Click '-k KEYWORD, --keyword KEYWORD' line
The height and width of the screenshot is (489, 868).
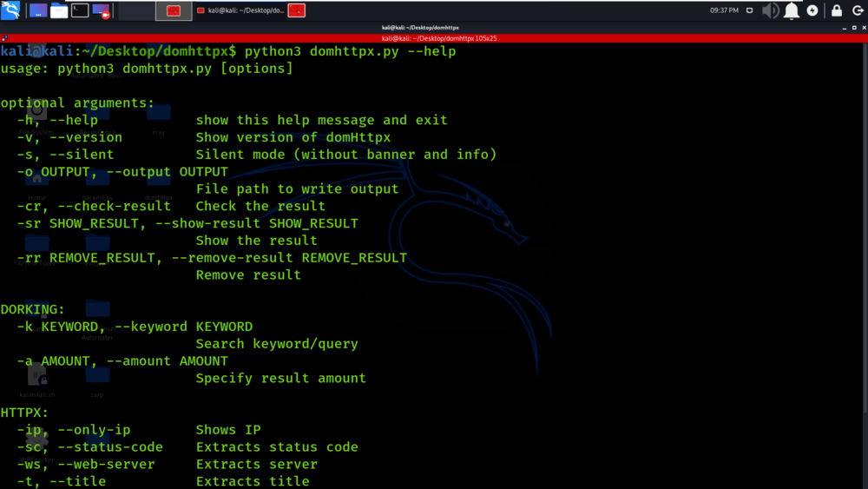(x=135, y=327)
